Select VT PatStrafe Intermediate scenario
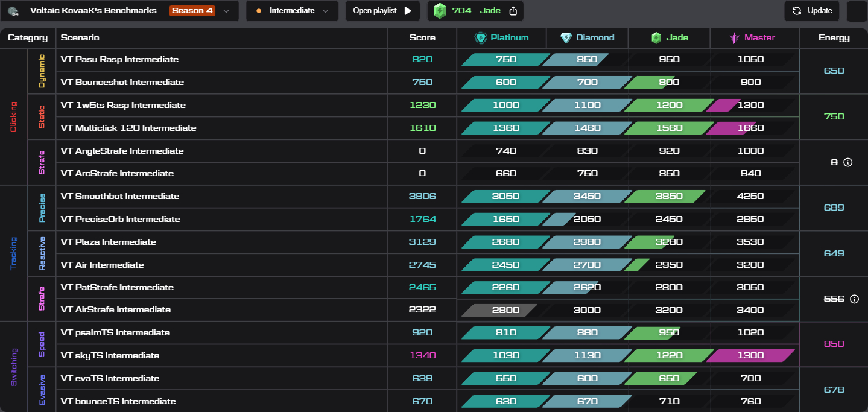Screen dimensions: 868x412 pos(117,288)
